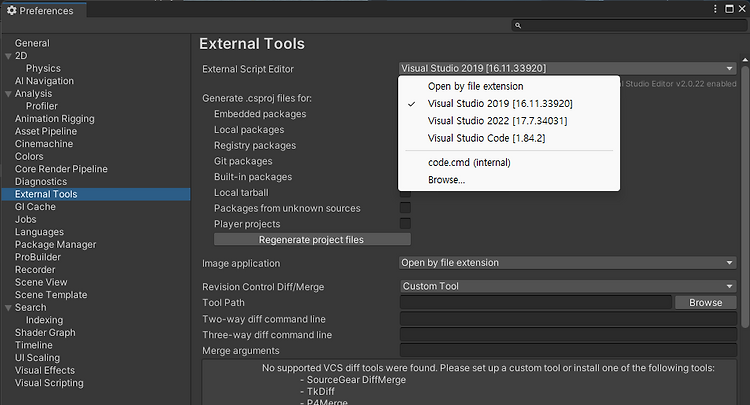Viewport: 750px width, 405px height.
Task: Open the Image application dropdown
Action: tap(567, 263)
